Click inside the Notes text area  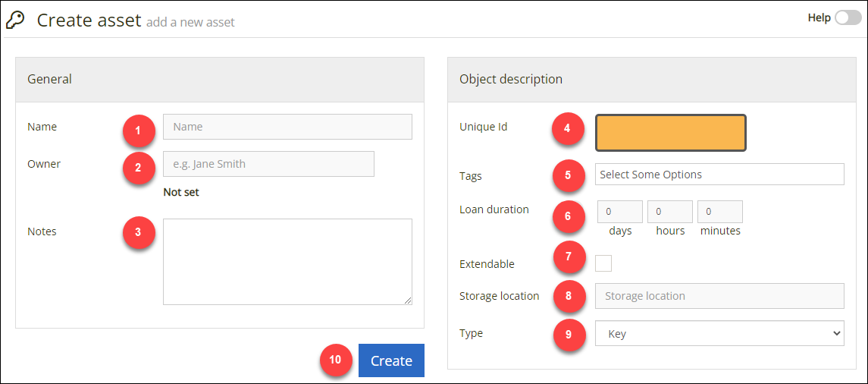click(x=287, y=262)
